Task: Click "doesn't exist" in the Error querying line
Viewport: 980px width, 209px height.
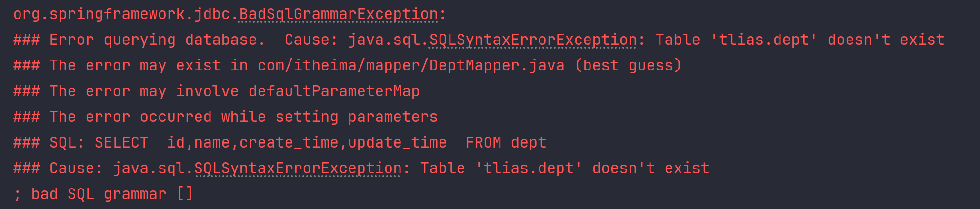Action: tap(886, 40)
